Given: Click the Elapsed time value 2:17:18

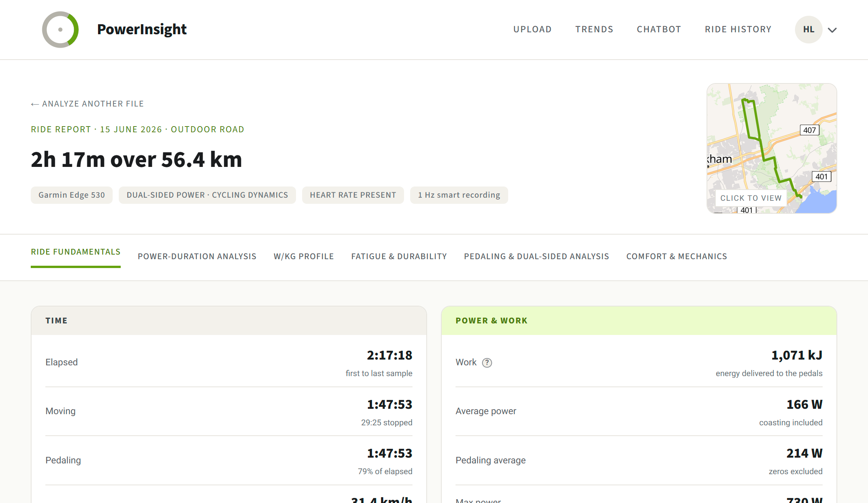Looking at the screenshot, I should [389, 355].
